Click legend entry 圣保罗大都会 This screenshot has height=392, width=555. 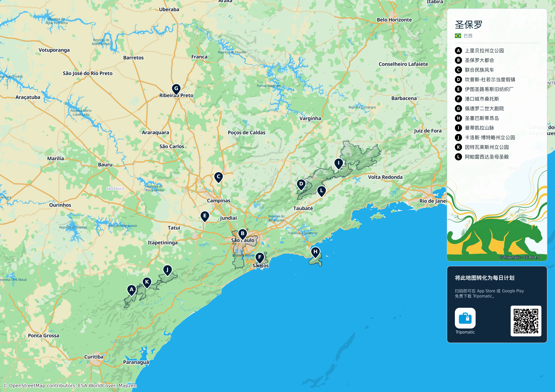[479, 60]
